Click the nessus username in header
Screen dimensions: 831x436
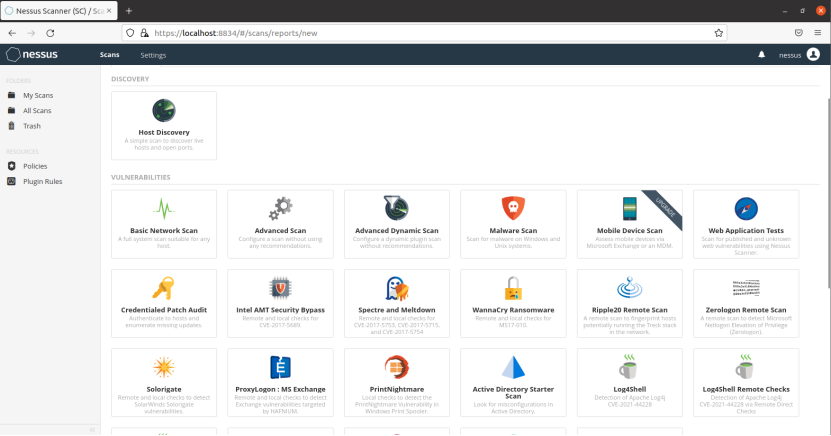coord(790,55)
